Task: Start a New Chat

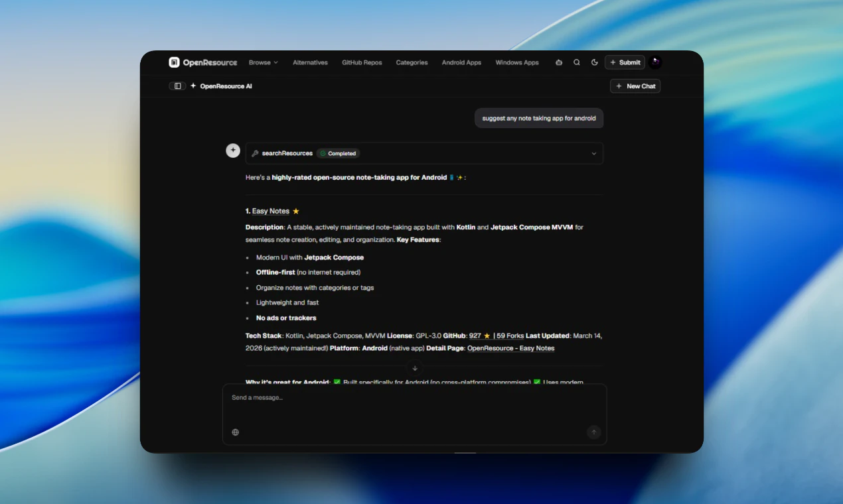Action: 635,86
